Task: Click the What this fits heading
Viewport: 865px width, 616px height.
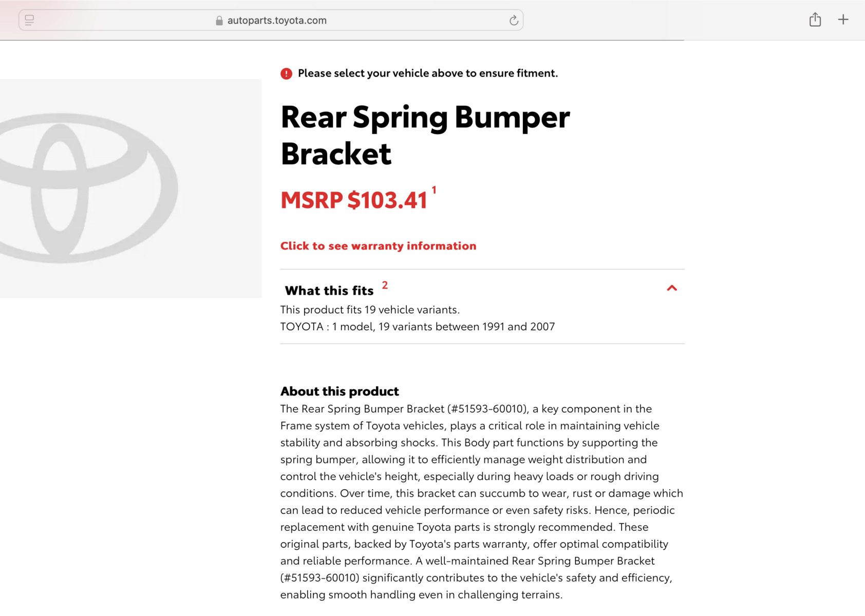Action: point(329,291)
